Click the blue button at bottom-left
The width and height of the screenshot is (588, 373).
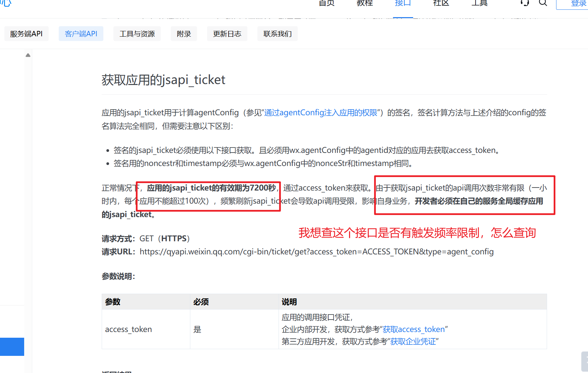pyautogui.click(x=12, y=346)
